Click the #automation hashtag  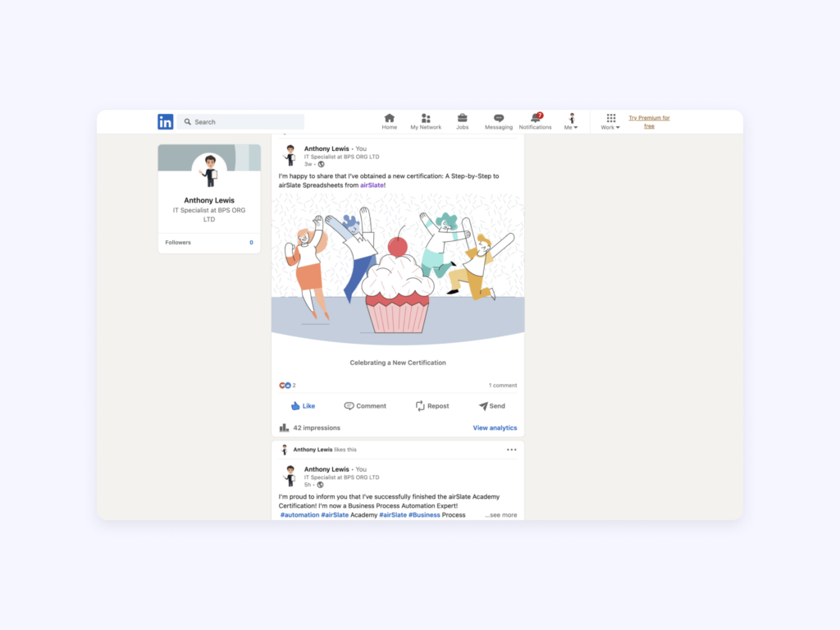coord(299,515)
